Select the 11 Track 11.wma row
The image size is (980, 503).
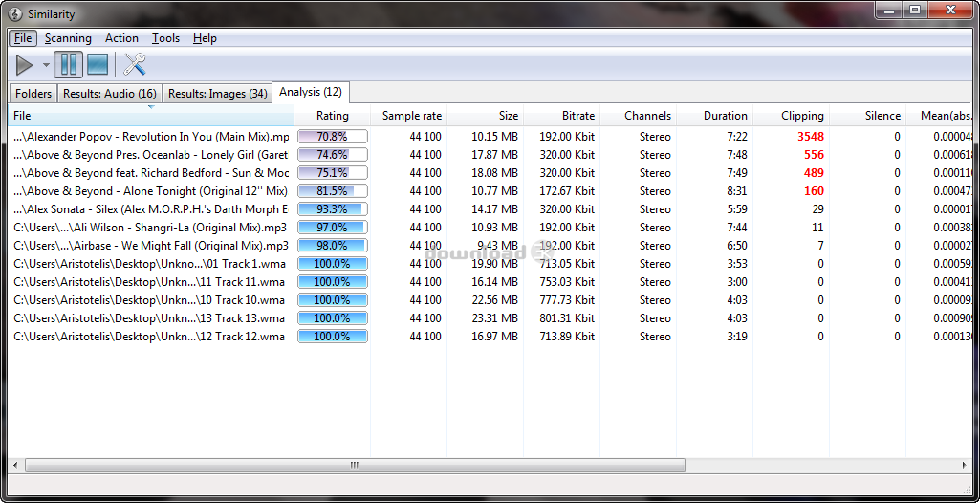[x=490, y=282]
